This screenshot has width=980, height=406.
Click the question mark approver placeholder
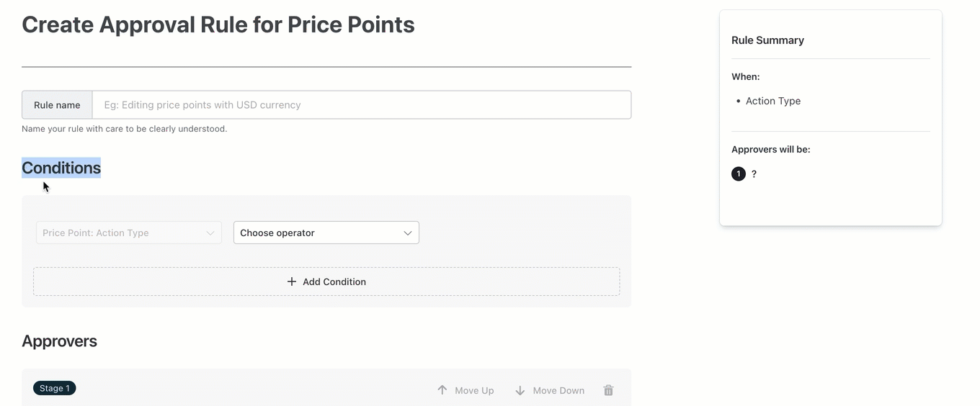(754, 173)
